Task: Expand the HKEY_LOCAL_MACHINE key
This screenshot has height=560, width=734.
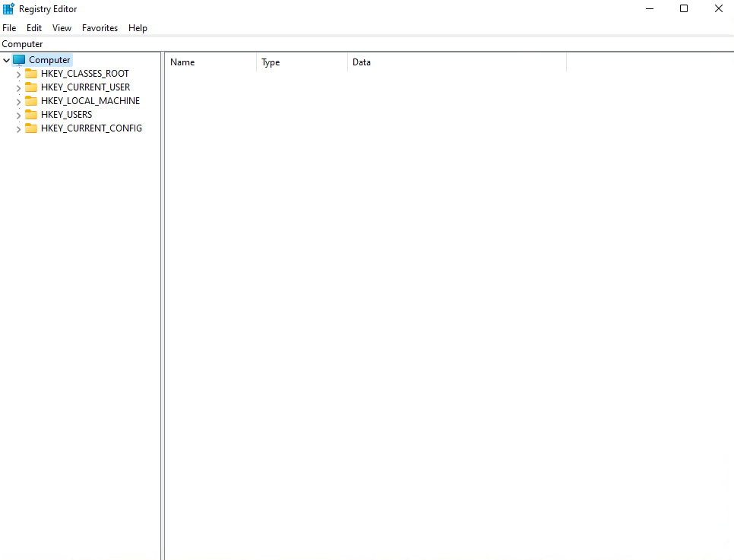Action: (19, 102)
